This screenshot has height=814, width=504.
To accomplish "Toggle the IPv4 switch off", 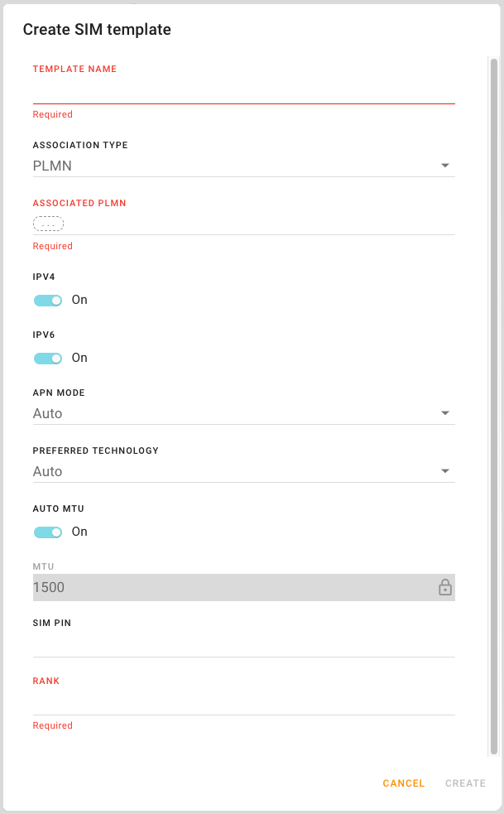I will (x=48, y=300).
